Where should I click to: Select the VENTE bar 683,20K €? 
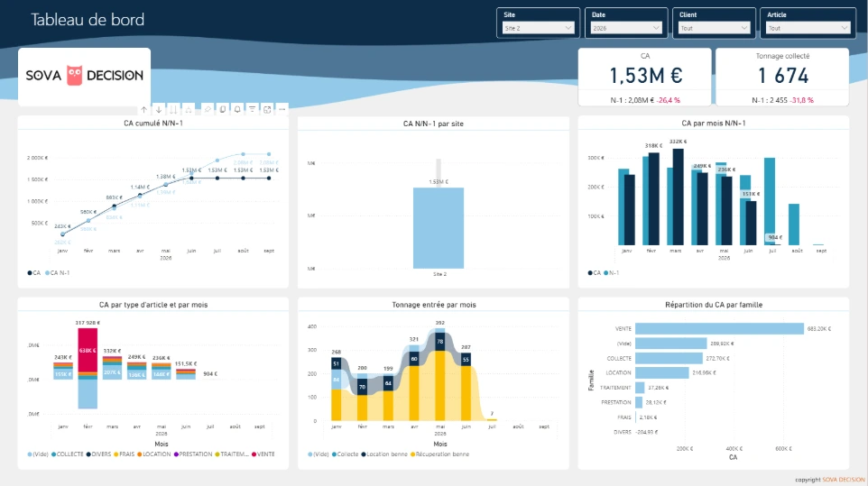point(719,329)
